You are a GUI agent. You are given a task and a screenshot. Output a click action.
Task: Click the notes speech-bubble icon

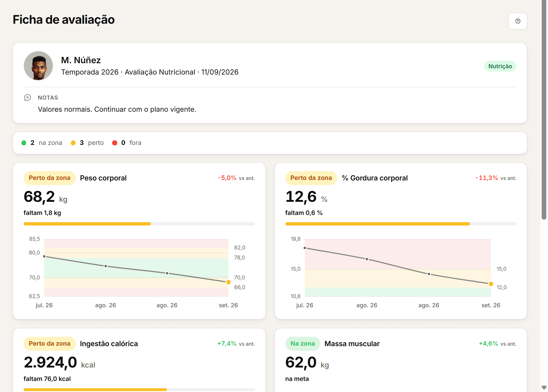[x=27, y=98]
